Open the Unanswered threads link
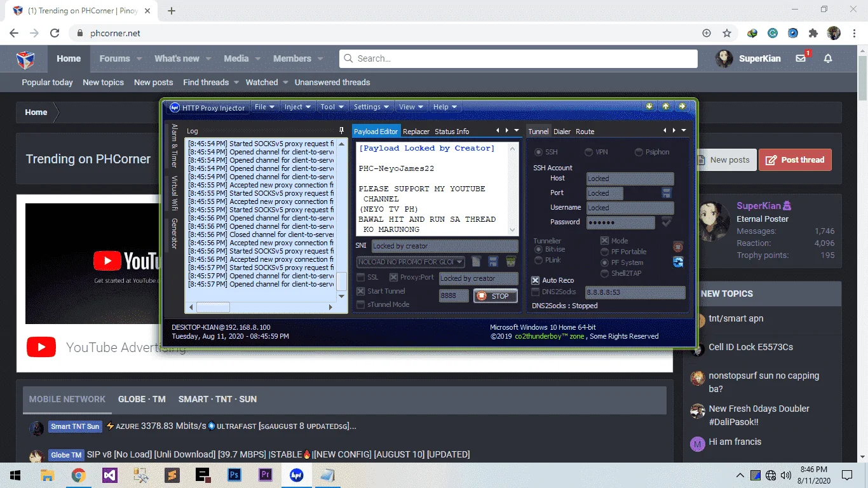Image resolution: width=868 pixels, height=488 pixels. (332, 83)
